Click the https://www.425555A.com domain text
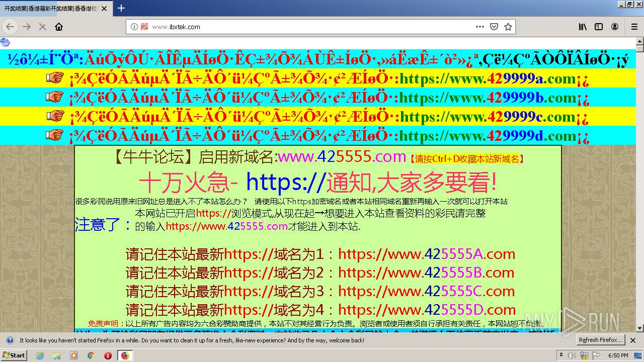This screenshot has width=644, height=362. point(427,254)
